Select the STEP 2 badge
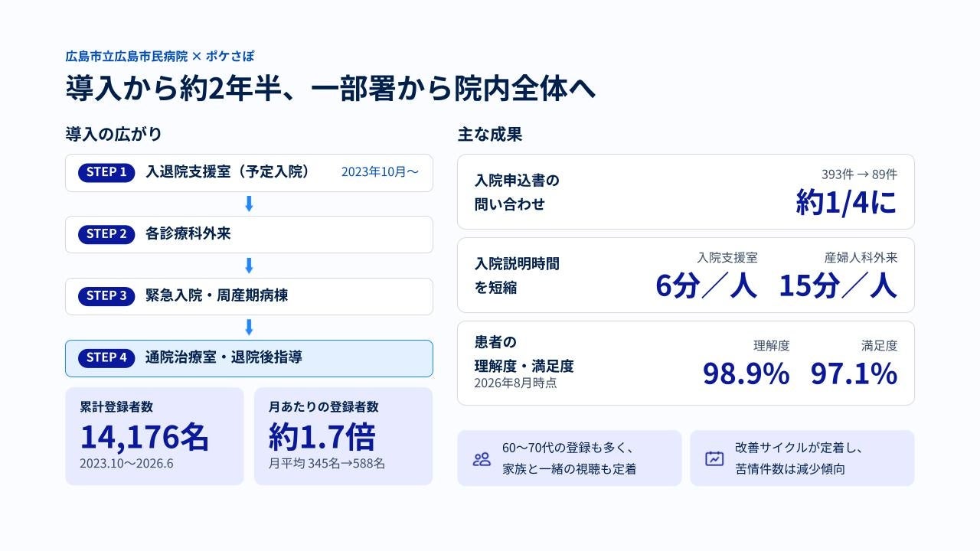 [x=106, y=234]
